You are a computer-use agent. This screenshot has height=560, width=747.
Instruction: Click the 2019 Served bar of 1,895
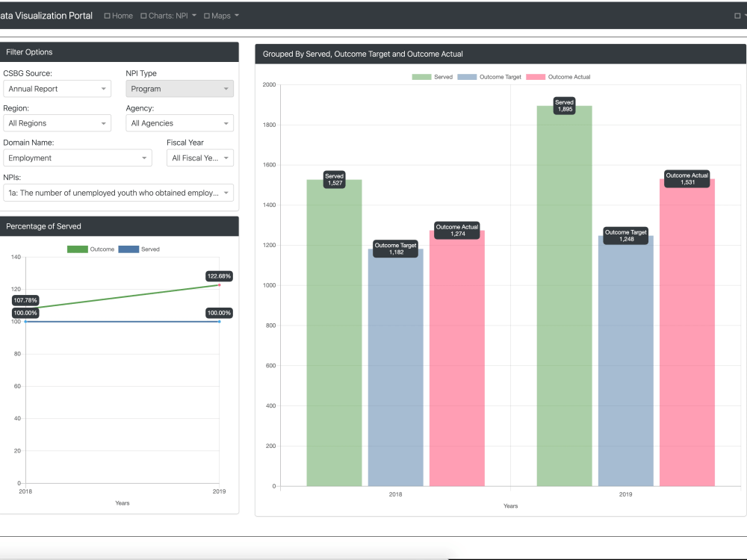click(565, 296)
